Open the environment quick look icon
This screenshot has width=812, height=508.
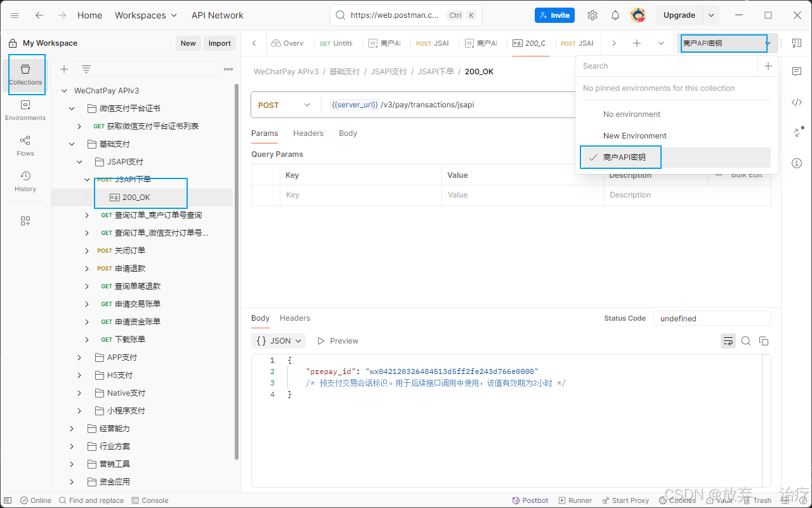[797, 43]
